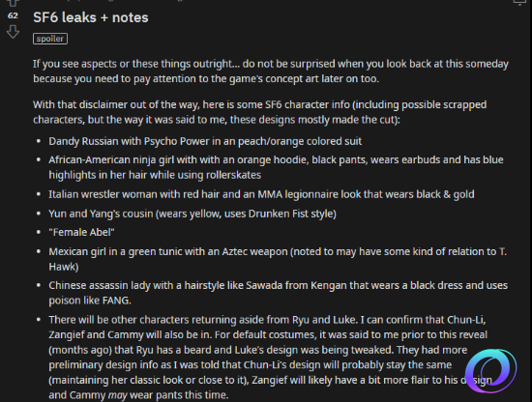Downvote the SF6 leaks post

[13, 32]
